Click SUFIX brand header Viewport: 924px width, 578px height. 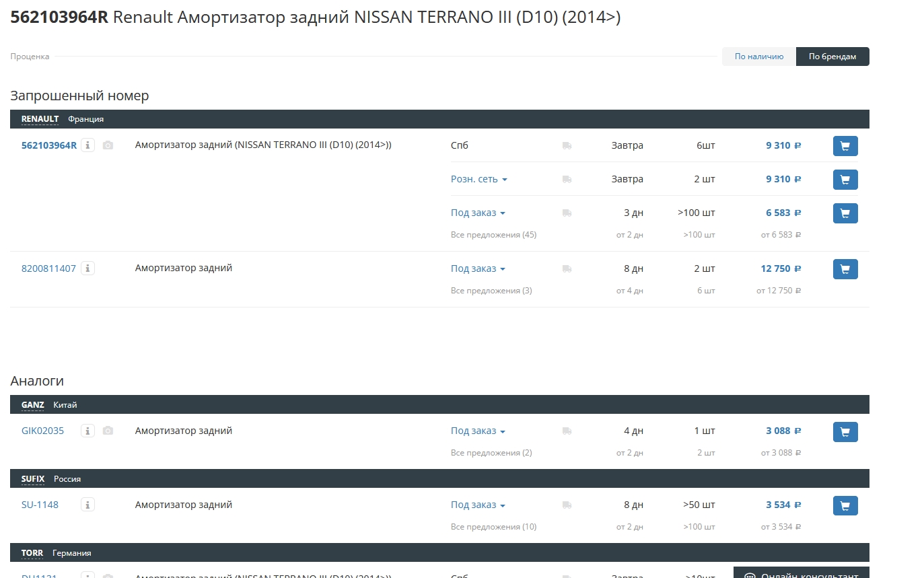point(33,479)
